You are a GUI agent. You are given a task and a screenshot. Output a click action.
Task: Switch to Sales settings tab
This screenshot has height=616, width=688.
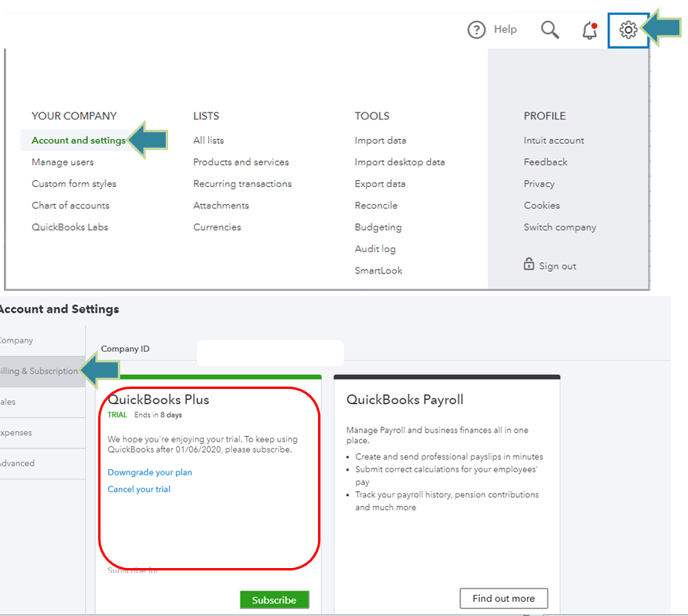42,402
